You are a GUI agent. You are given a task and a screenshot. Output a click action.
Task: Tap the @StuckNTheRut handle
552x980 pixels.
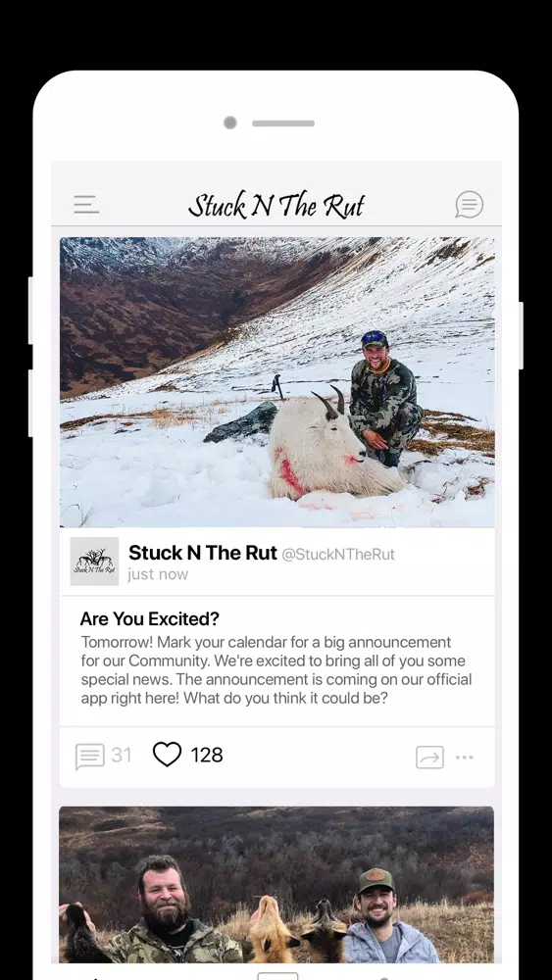[x=338, y=554]
